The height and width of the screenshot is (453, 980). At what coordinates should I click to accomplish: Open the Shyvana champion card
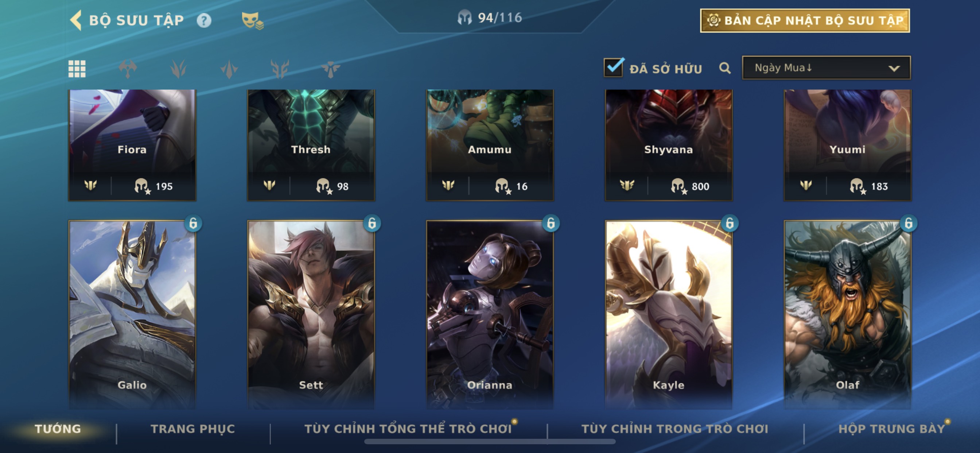[x=668, y=145]
